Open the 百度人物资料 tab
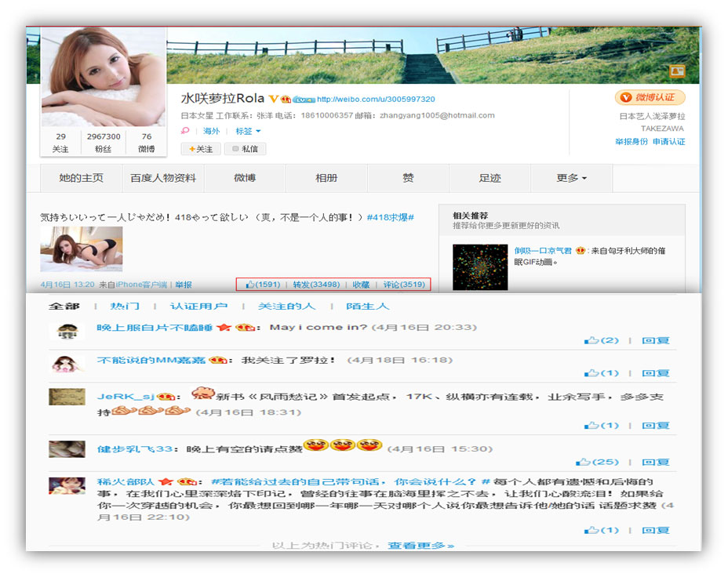Screen dimensions: 728x577 (163, 178)
